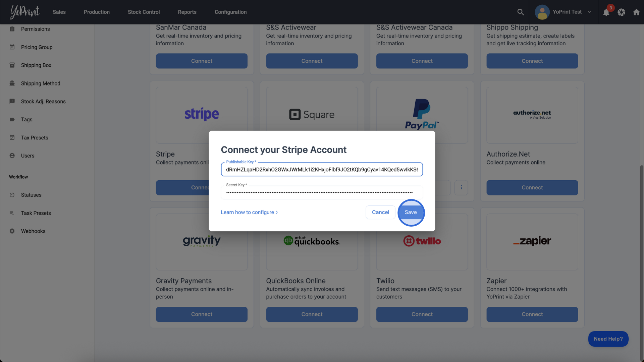The height and width of the screenshot is (362, 644).
Task: Select Pricing Group in sidebar
Action: (37, 47)
